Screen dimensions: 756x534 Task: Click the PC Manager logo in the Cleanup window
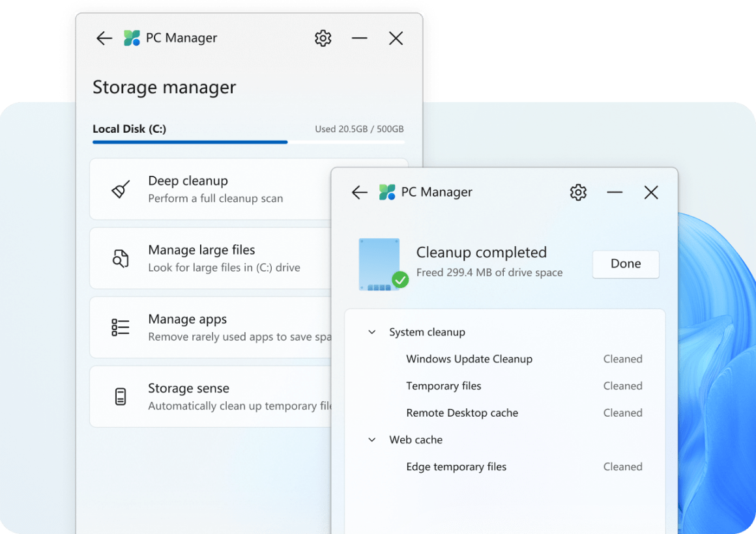tap(388, 192)
